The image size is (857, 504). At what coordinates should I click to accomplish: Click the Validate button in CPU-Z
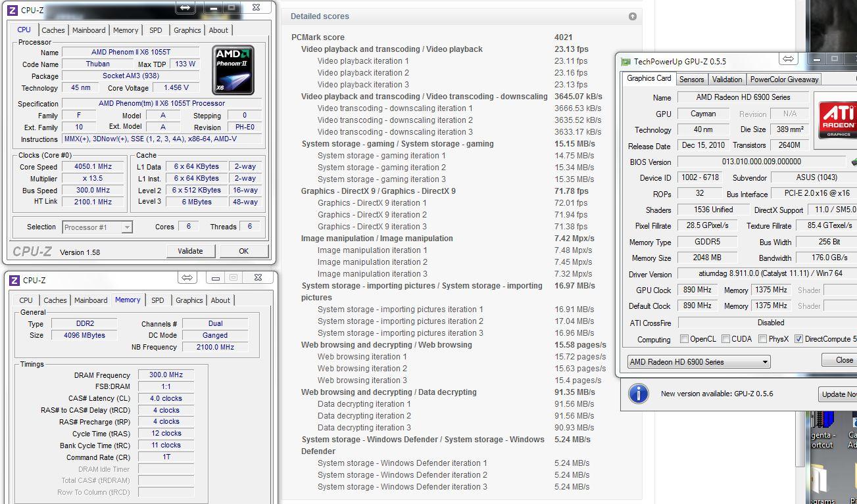(x=190, y=251)
